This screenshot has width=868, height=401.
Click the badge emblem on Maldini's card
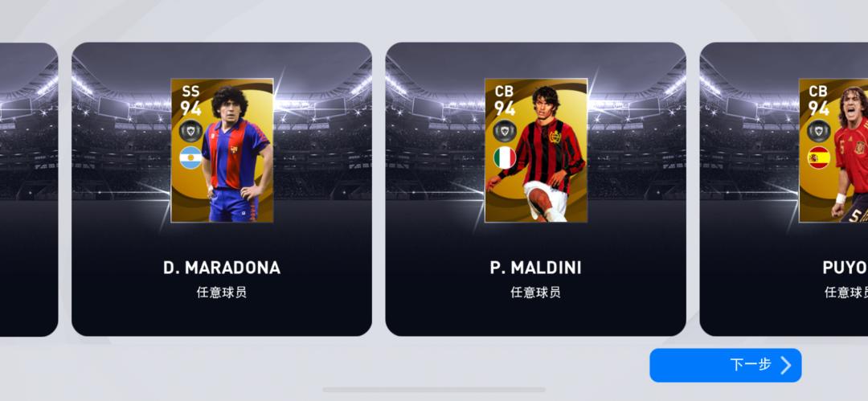tap(505, 131)
